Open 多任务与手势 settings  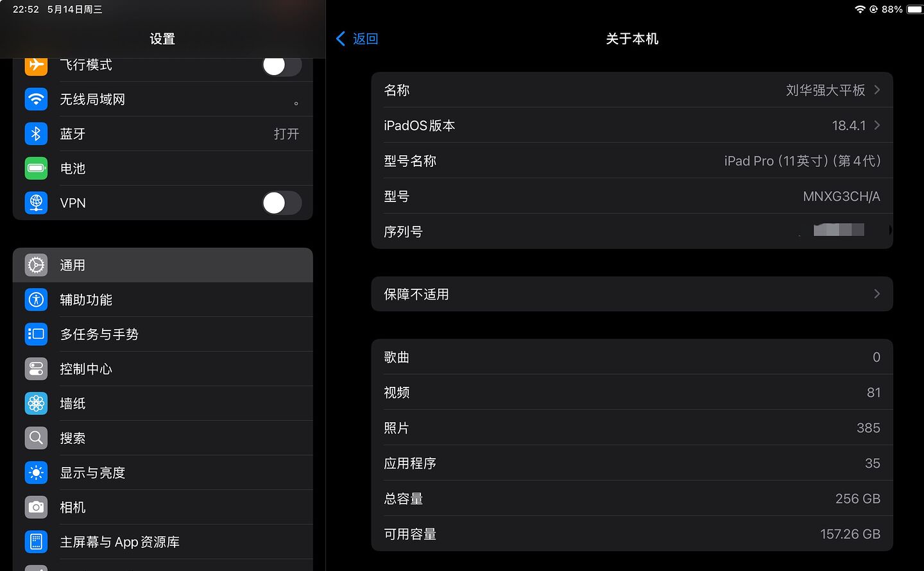point(163,334)
